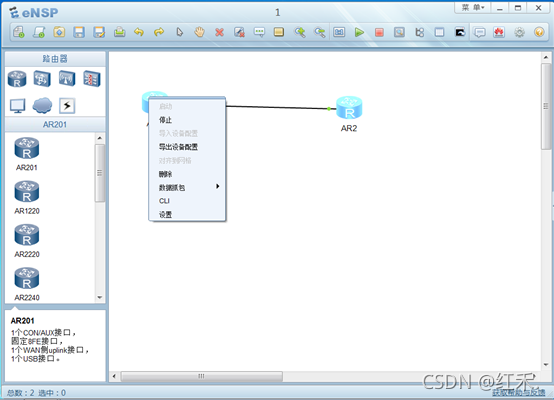The image size is (554, 400).
Task: Click the red X delete tool
Action: click(x=219, y=33)
